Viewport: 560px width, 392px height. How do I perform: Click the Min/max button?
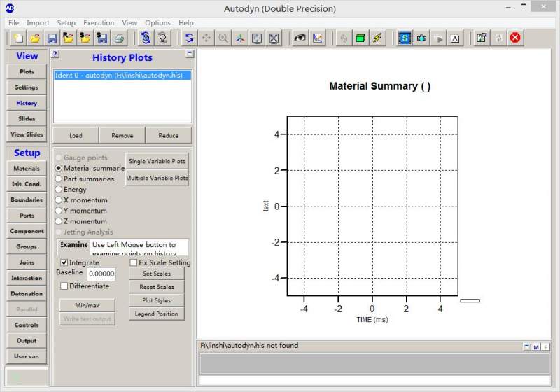pos(87,305)
